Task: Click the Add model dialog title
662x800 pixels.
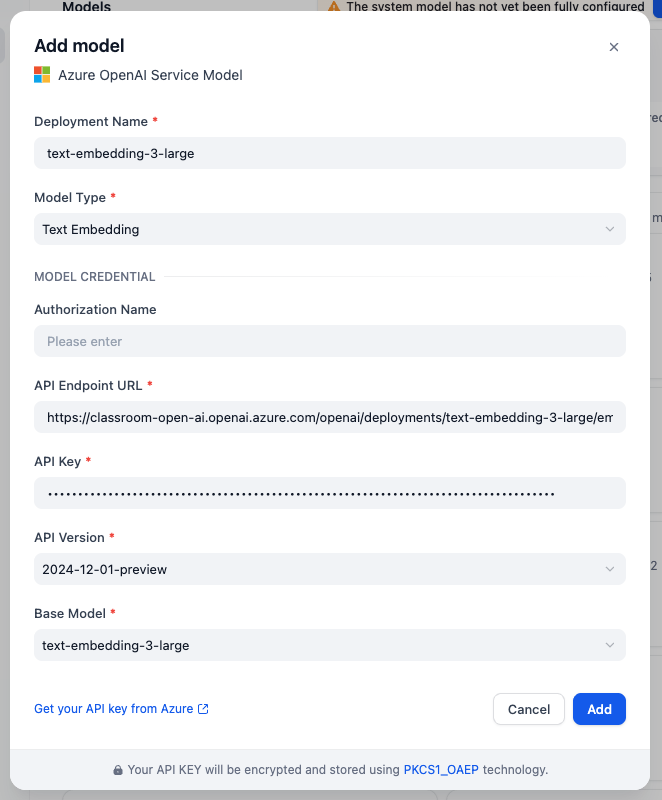Action: coord(79,45)
